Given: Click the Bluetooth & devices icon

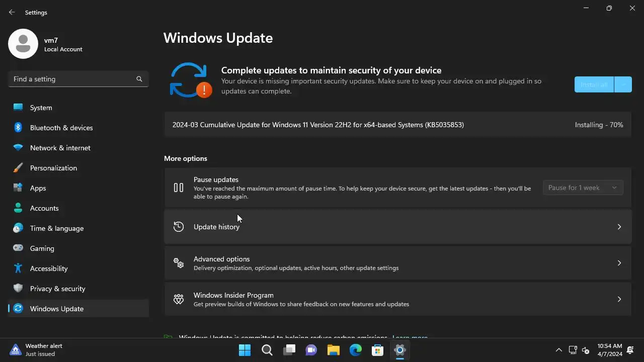Looking at the screenshot, I should point(18,128).
